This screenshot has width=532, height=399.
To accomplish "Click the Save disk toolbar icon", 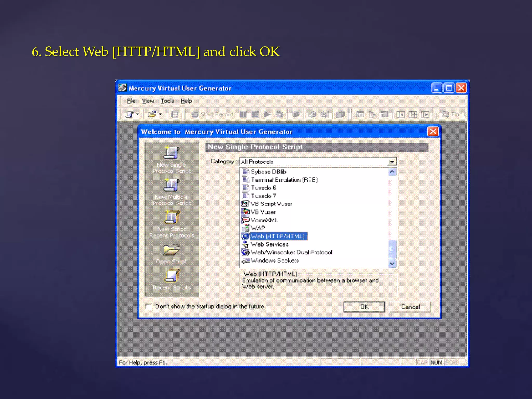I will click(175, 114).
